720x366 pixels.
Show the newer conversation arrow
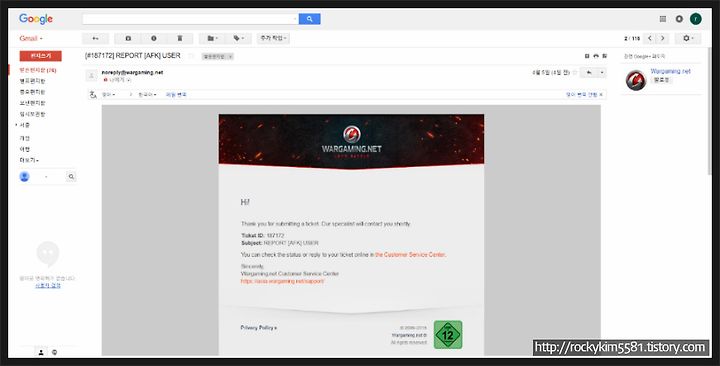coord(650,39)
